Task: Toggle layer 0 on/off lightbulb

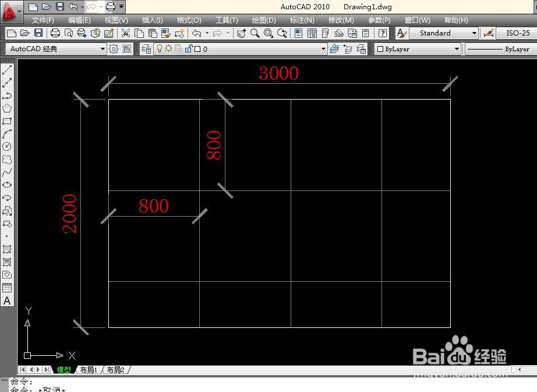Action: (x=159, y=48)
